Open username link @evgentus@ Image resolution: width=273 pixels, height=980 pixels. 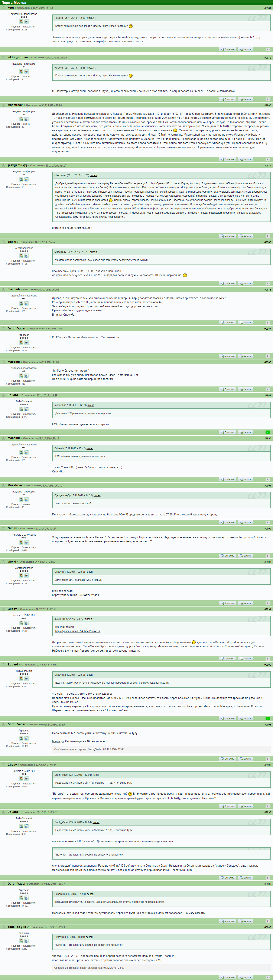(17, 165)
